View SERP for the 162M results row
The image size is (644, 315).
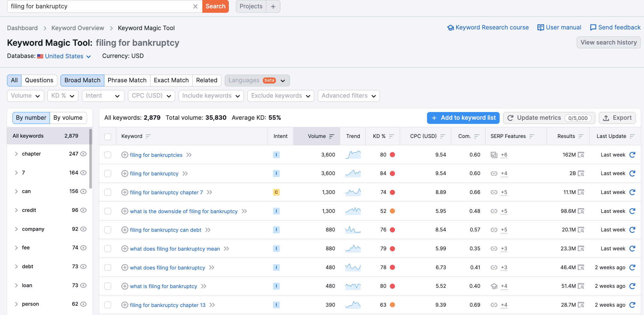581,155
